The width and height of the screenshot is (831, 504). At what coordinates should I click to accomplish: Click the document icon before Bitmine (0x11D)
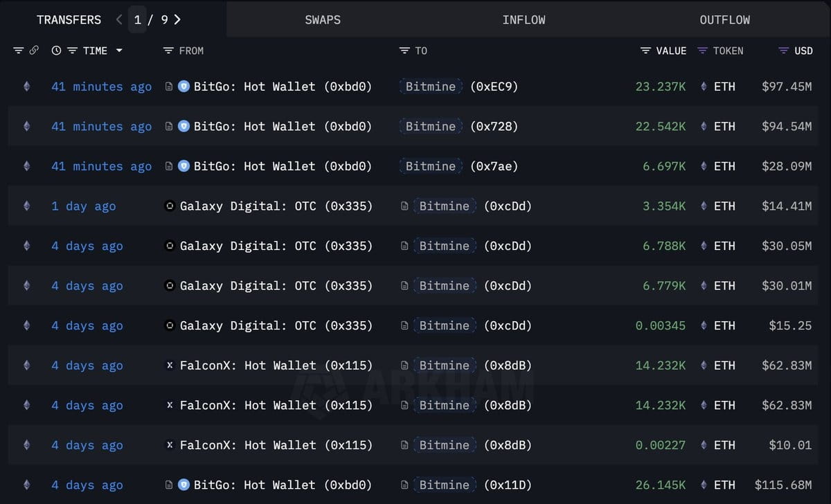point(405,485)
